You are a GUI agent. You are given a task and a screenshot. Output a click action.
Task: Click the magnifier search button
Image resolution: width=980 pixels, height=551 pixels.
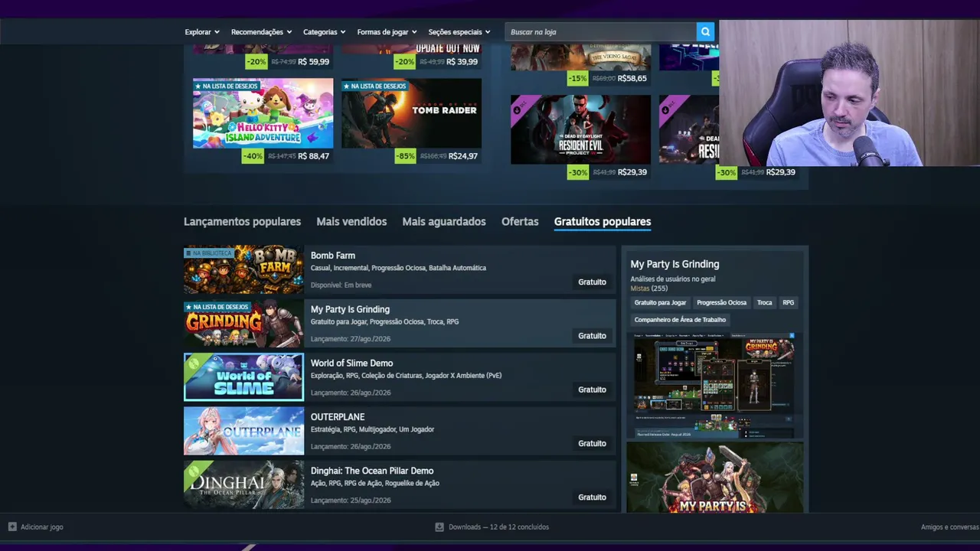[x=705, y=31]
